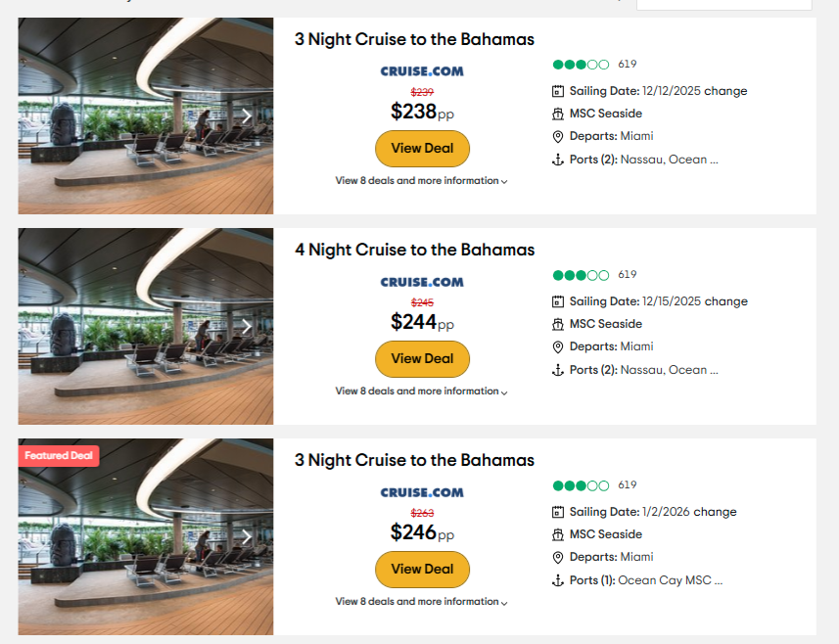
Task: Click the 4 Night cruise thumbnail photo
Action: pyautogui.click(x=145, y=326)
